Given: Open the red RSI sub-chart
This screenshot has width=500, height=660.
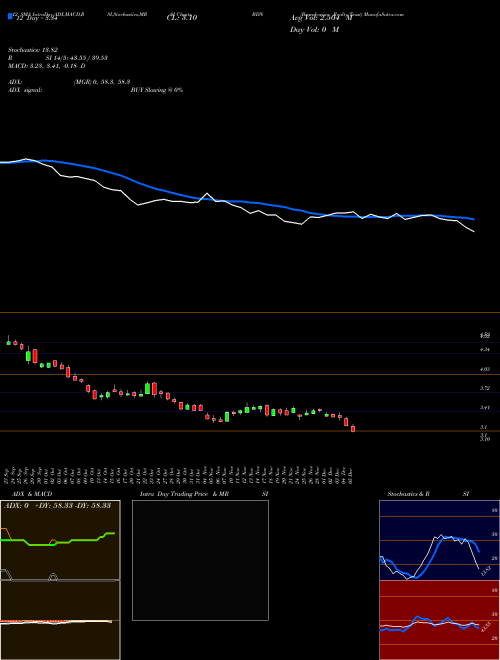Looking at the screenshot, I should [x=439, y=620].
